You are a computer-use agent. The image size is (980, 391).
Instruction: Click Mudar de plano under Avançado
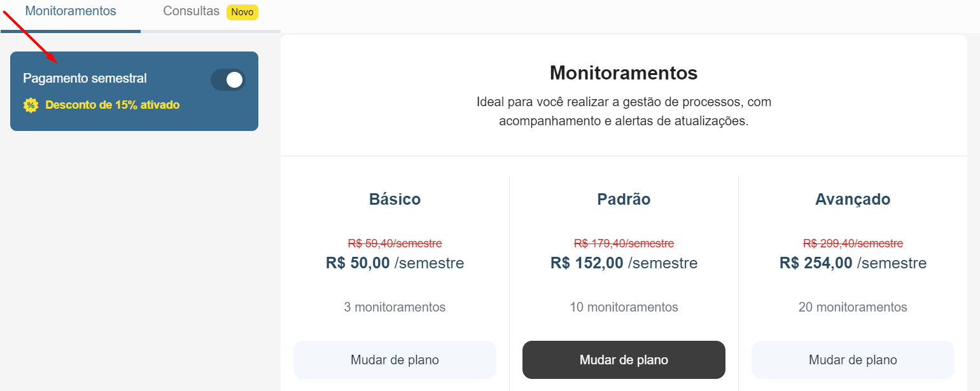853,360
